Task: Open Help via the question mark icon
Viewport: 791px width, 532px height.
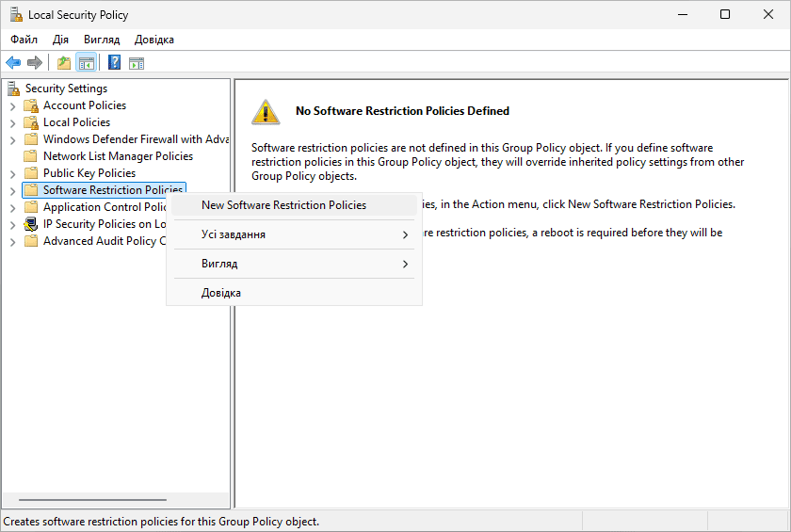Action: (x=114, y=63)
